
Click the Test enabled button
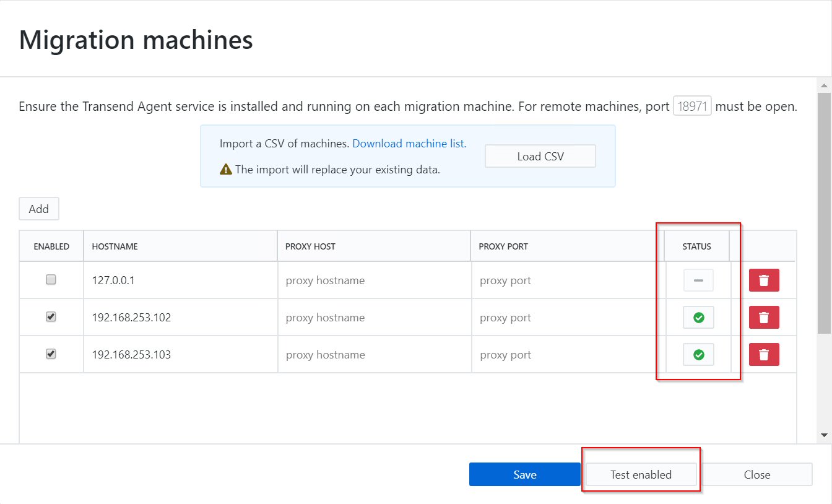(x=641, y=474)
